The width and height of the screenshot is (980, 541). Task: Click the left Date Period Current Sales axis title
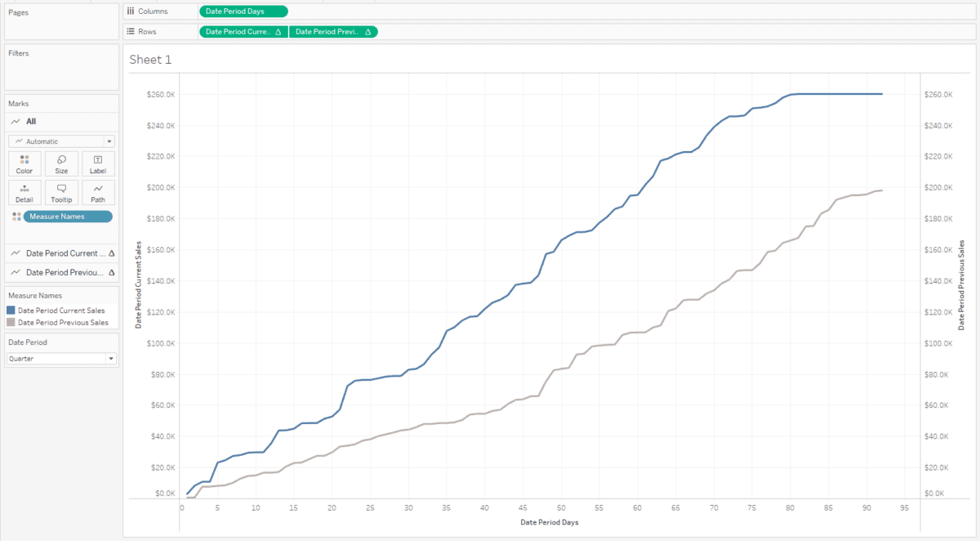(140, 284)
